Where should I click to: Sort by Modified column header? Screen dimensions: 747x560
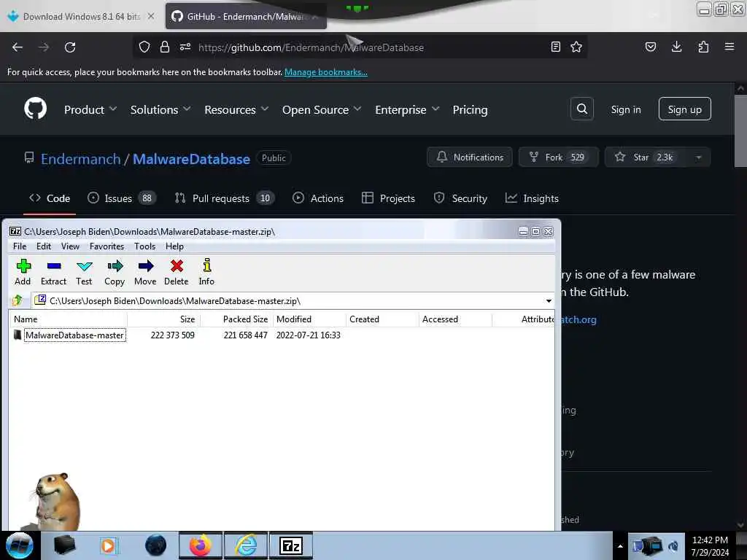click(x=309, y=319)
